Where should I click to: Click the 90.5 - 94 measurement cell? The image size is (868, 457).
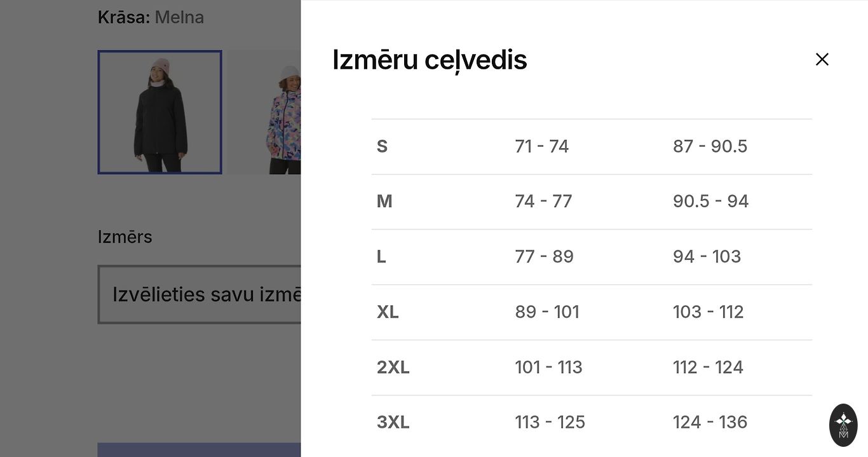(x=710, y=201)
